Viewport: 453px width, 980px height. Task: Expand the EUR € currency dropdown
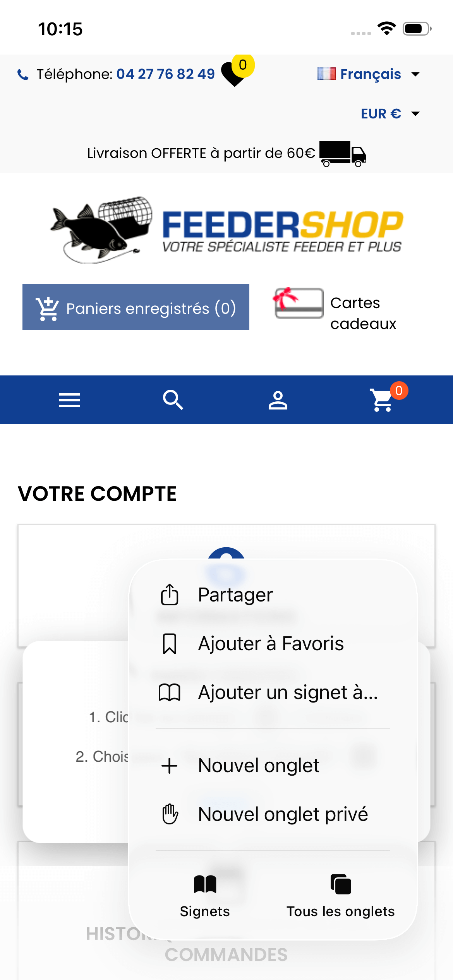click(x=390, y=114)
